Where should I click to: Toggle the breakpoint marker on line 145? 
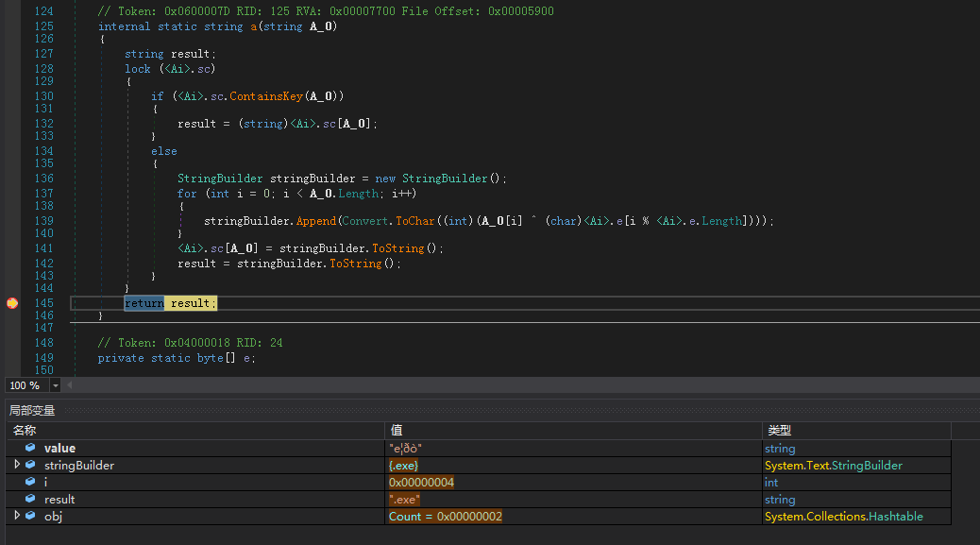coord(12,303)
